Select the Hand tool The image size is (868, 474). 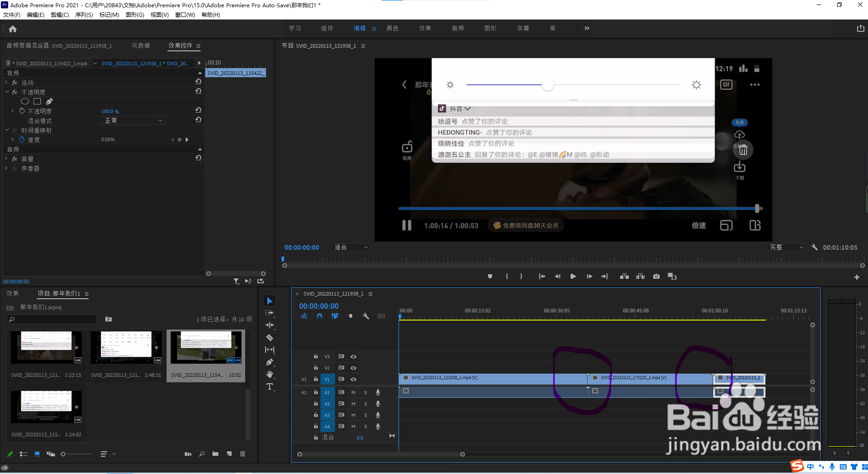[270, 374]
